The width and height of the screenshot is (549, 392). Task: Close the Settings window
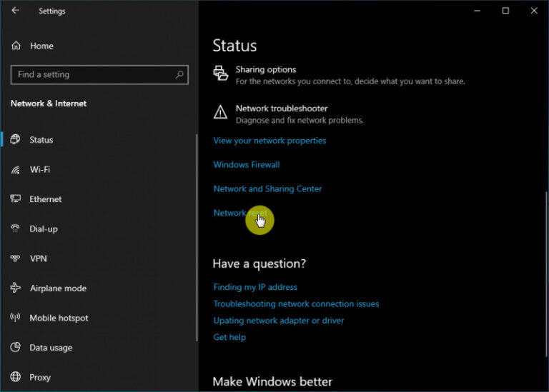coord(534,11)
